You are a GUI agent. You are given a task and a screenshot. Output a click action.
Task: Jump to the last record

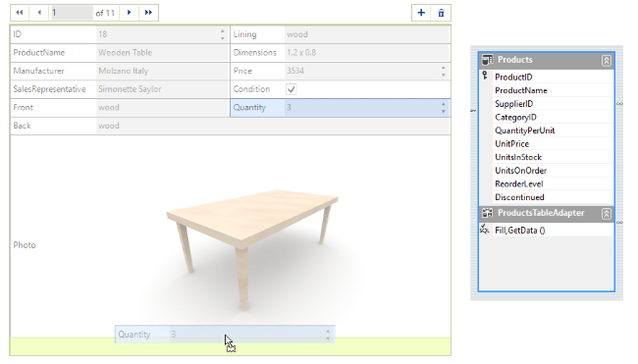pos(148,13)
